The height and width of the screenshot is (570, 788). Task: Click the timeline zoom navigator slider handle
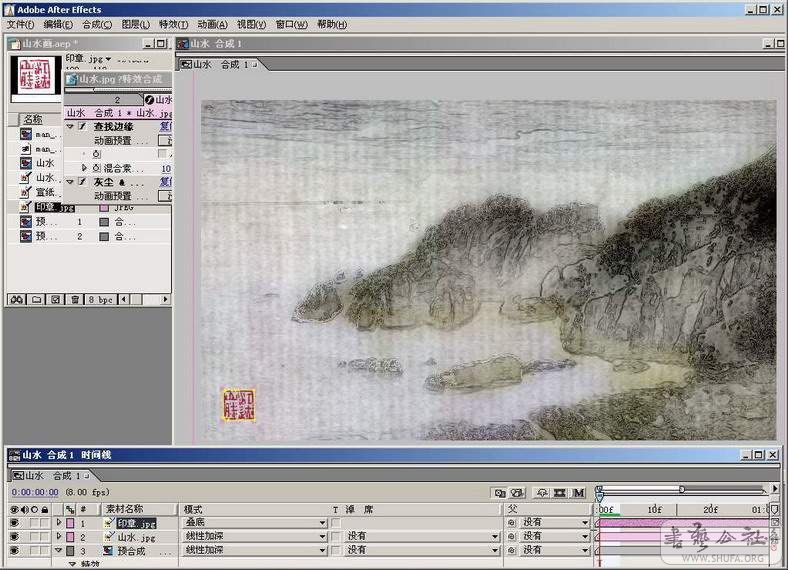[x=682, y=489]
